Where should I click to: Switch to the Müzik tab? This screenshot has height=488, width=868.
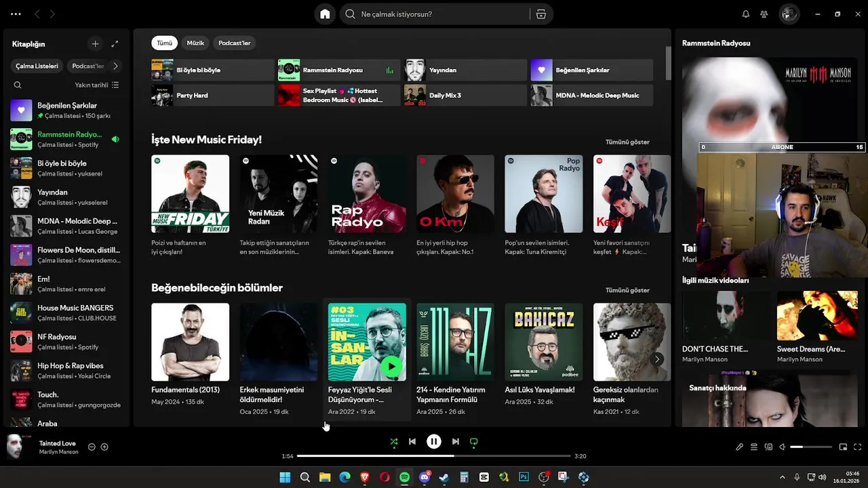click(x=195, y=43)
